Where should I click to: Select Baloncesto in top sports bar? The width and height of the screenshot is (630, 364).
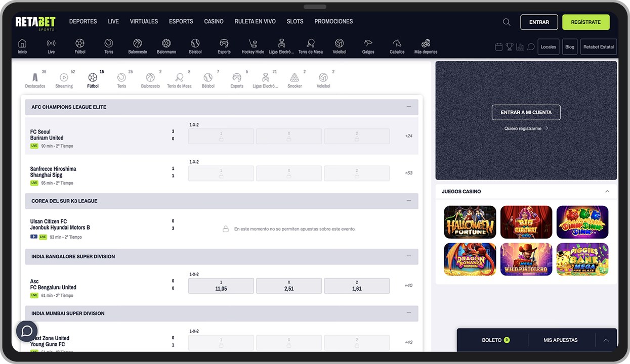pyautogui.click(x=138, y=47)
